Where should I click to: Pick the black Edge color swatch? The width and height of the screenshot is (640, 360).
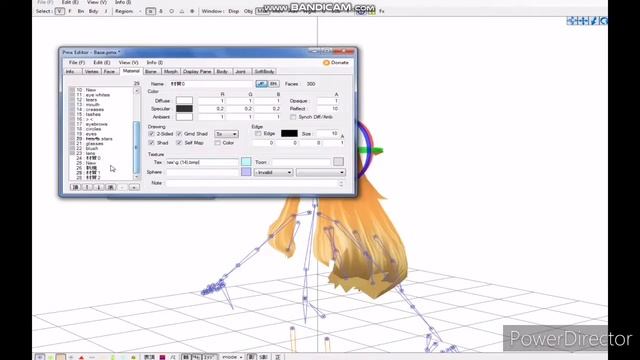289,133
